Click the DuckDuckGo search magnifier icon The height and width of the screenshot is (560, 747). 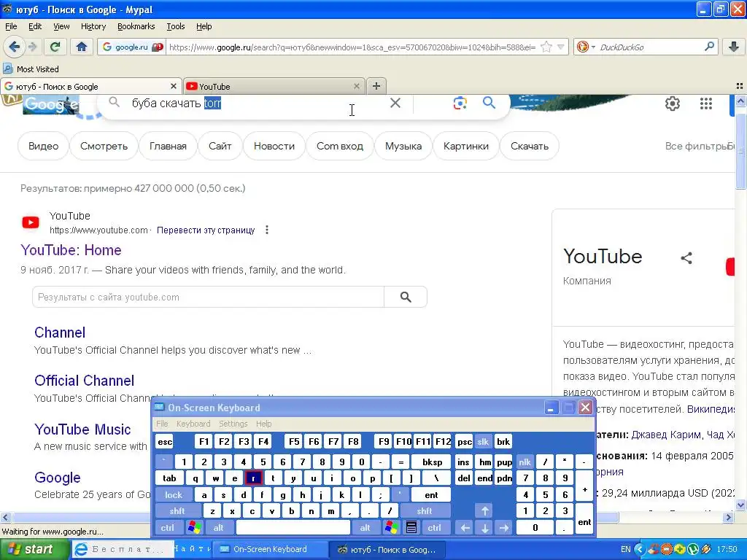(709, 47)
